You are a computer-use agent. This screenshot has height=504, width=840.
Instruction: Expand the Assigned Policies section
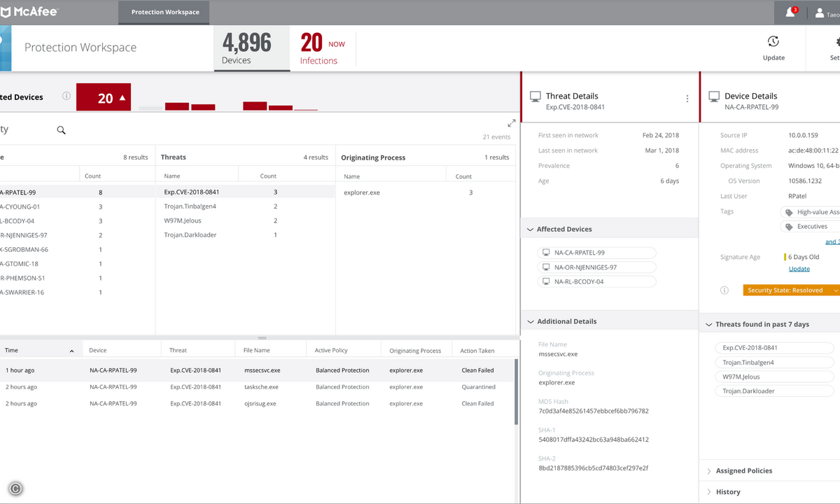click(709, 471)
